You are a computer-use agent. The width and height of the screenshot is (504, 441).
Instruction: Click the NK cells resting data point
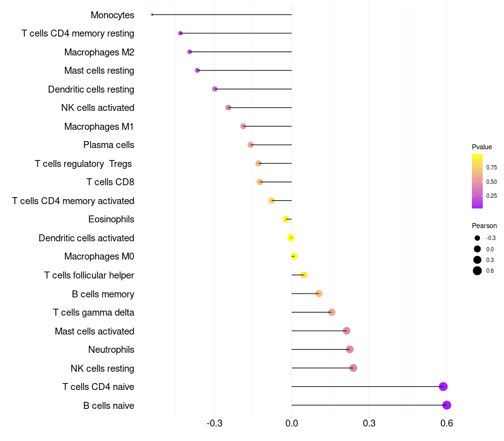tap(353, 368)
